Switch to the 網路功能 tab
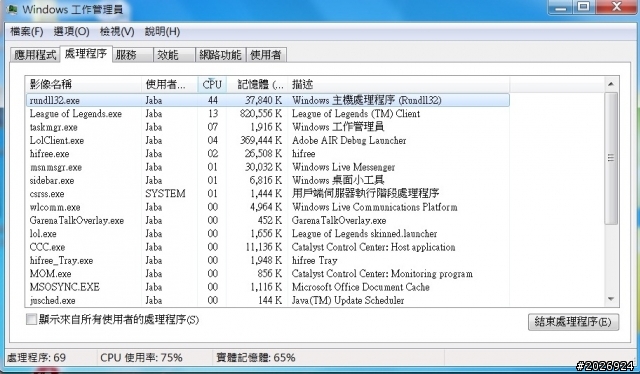The height and width of the screenshot is (374, 640). pos(220,55)
